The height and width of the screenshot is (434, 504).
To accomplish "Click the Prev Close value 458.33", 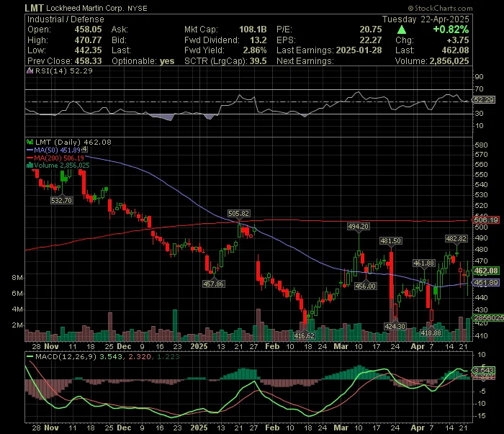I will pyautogui.click(x=88, y=61).
